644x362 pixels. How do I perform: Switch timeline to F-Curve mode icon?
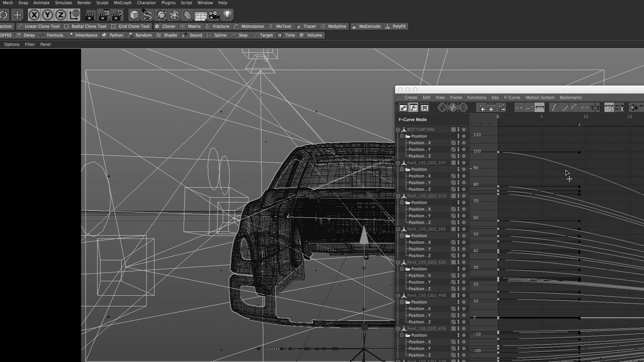coord(414,108)
